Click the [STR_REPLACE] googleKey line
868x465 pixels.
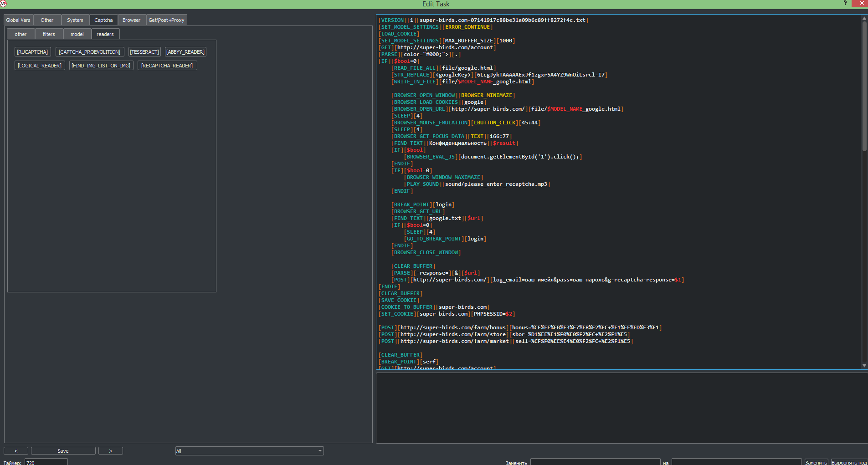499,75
